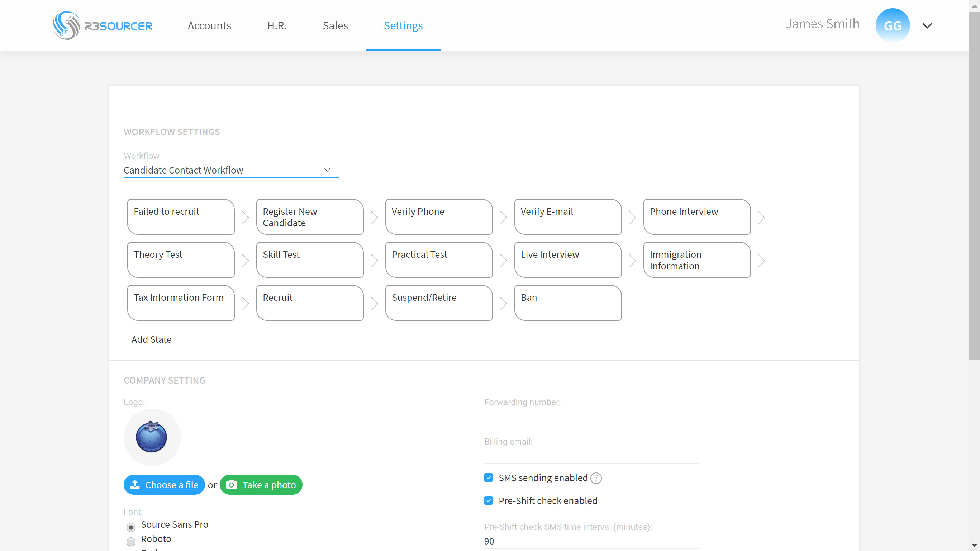Click the R3Sourcer logo

point(102,25)
